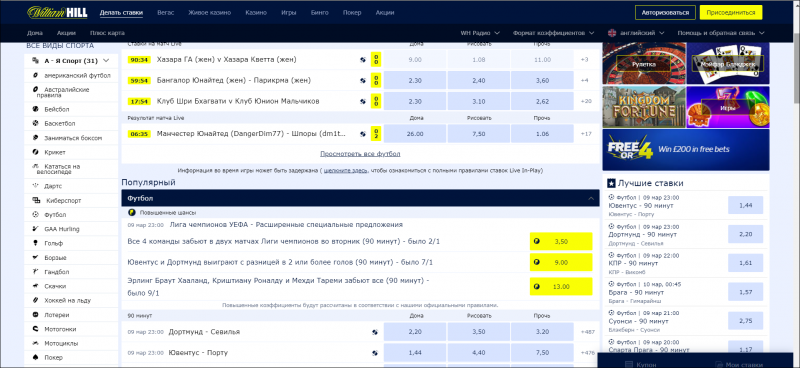Click stats icon for Клуб Шри Бхагвати match
Image resolution: width=800 pixels, height=368 pixels.
click(363, 102)
